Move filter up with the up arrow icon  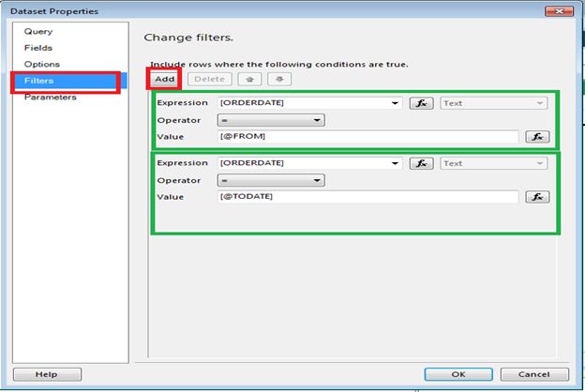(x=249, y=79)
